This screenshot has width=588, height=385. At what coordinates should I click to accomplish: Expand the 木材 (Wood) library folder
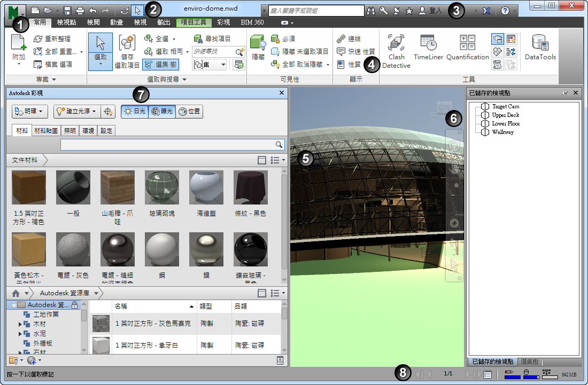click(x=20, y=324)
